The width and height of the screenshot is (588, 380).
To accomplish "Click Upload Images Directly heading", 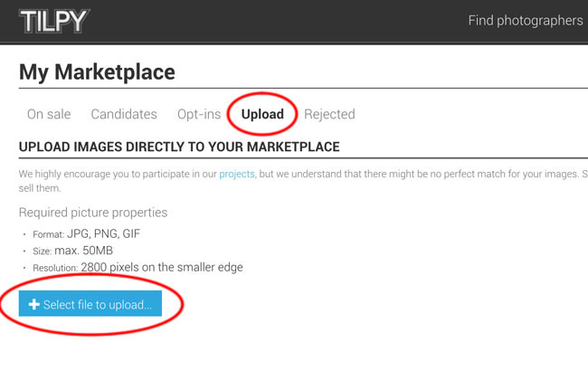I will pyautogui.click(x=179, y=147).
